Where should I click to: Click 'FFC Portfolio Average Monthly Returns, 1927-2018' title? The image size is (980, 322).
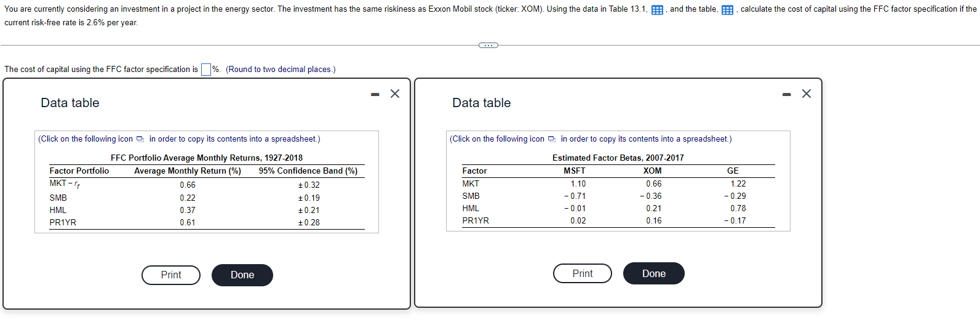click(x=207, y=158)
